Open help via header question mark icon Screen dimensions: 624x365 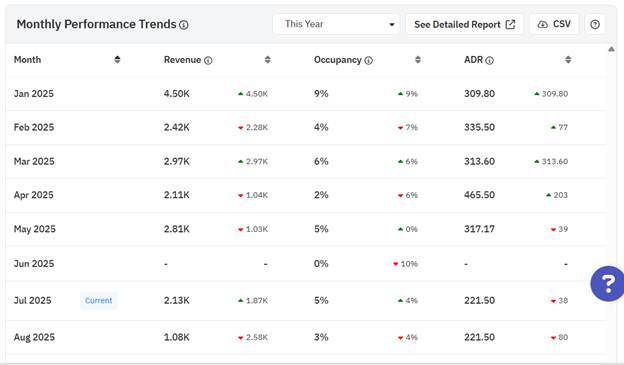pos(595,25)
